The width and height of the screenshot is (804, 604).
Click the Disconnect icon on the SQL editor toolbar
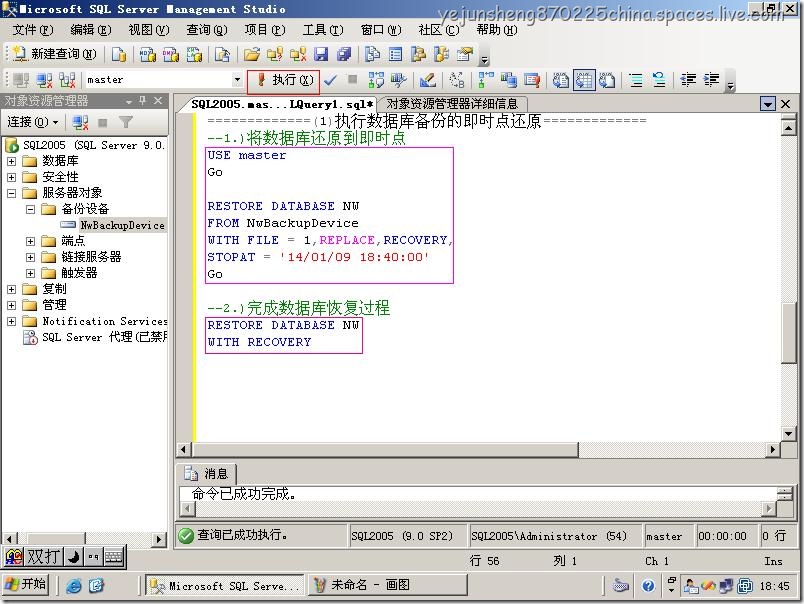coord(44,80)
